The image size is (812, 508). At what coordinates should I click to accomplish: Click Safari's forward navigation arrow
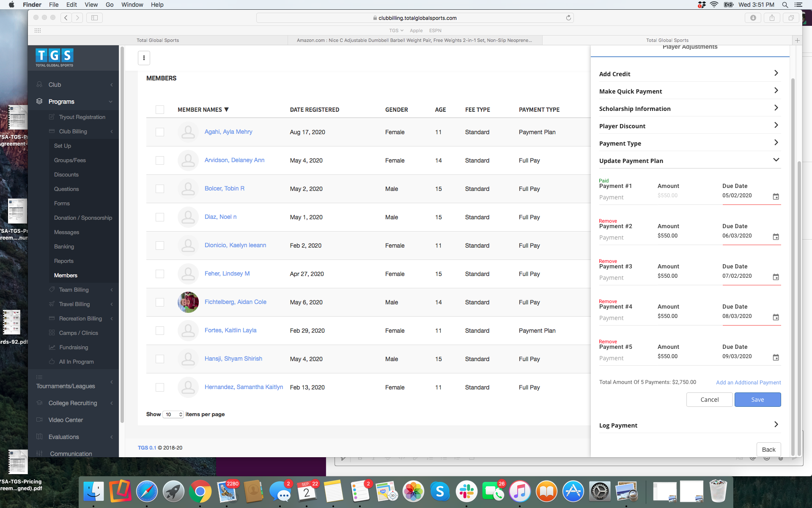[77, 18]
